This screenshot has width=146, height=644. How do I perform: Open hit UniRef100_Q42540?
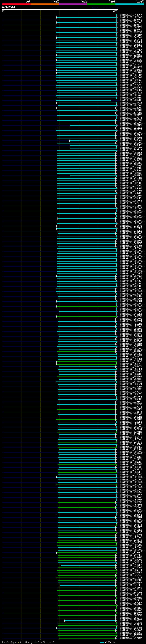[x=131, y=22]
